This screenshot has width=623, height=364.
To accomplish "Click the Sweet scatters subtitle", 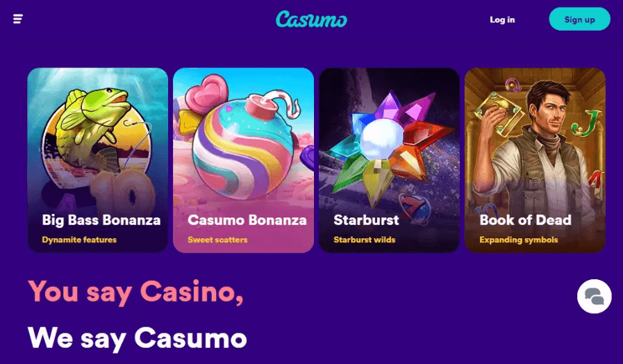I will [217, 240].
